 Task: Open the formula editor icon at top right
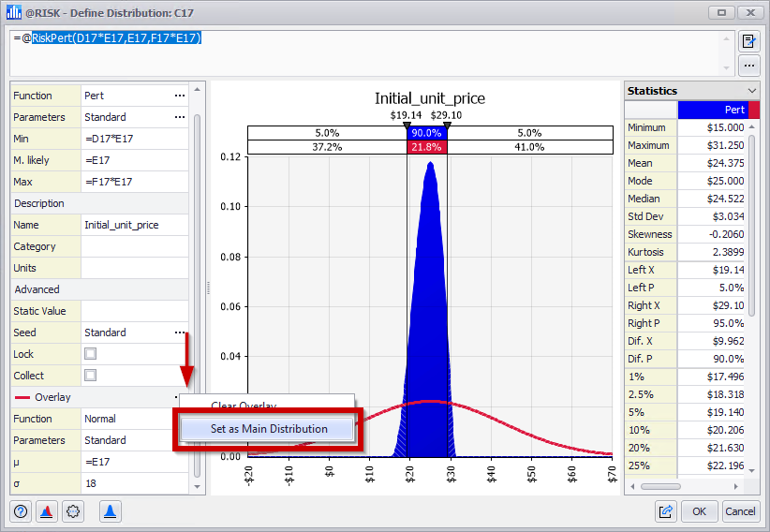pyautogui.click(x=748, y=41)
